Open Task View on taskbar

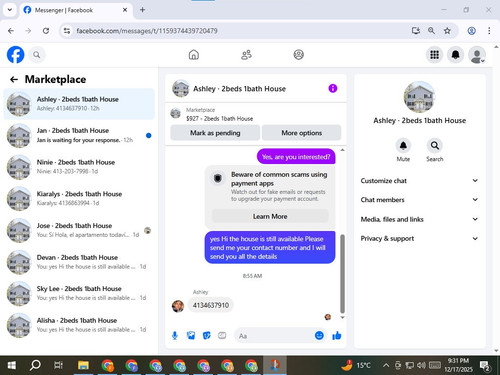point(58,365)
